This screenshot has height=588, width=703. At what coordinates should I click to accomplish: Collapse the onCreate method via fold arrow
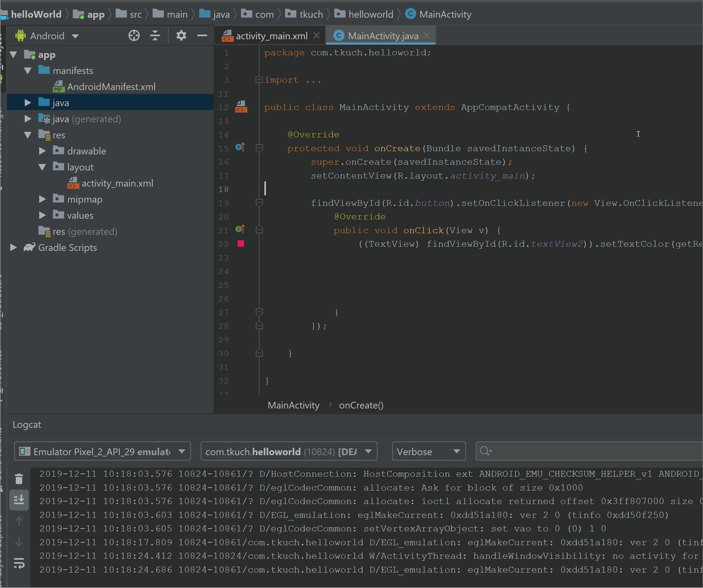pyautogui.click(x=259, y=148)
